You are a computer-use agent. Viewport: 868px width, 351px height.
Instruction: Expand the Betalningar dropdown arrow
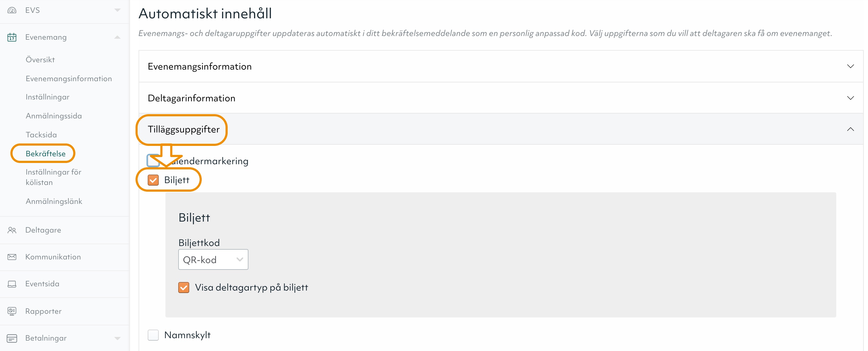pos(117,338)
